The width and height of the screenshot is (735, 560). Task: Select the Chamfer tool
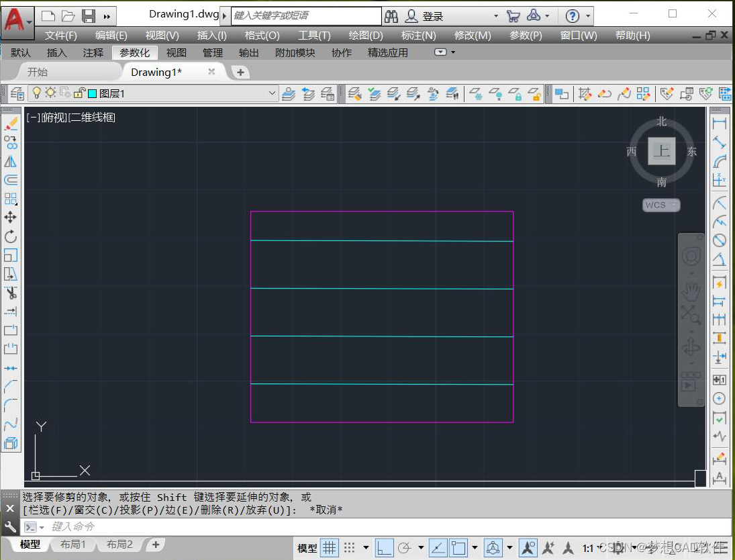point(11,387)
